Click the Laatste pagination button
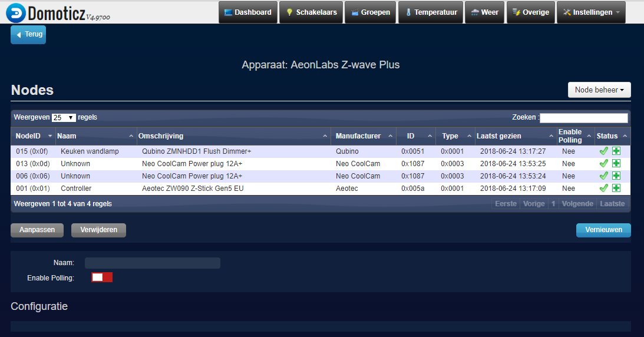Viewport: 644px width, 337px height. click(x=612, y=204)
